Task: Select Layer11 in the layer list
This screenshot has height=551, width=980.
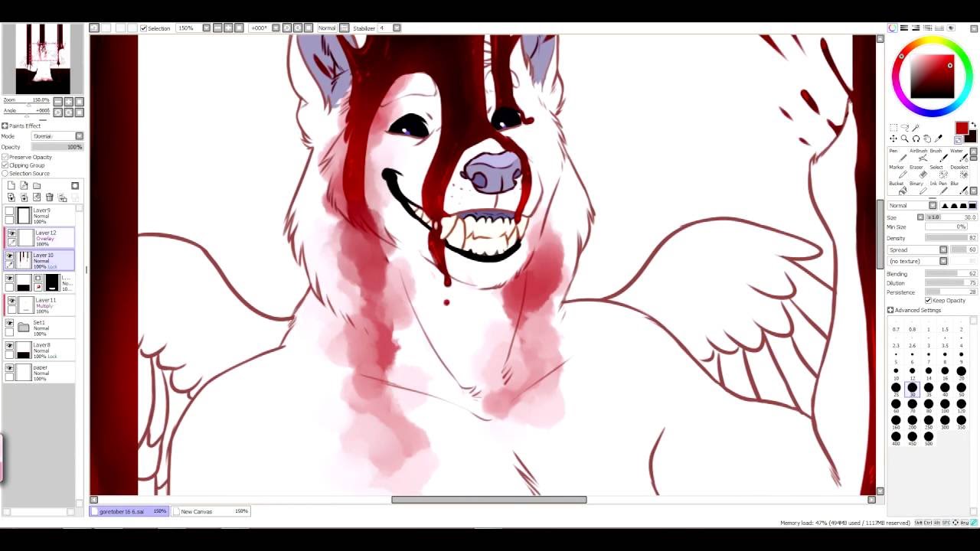Action: tap(39, 305)
